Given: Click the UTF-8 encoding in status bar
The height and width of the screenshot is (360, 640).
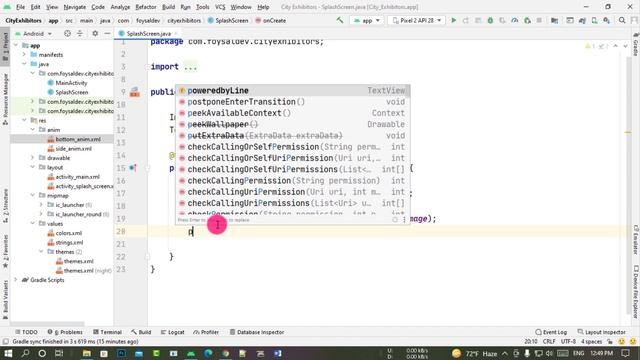Looking at the screenshot, I should [568, 342].
